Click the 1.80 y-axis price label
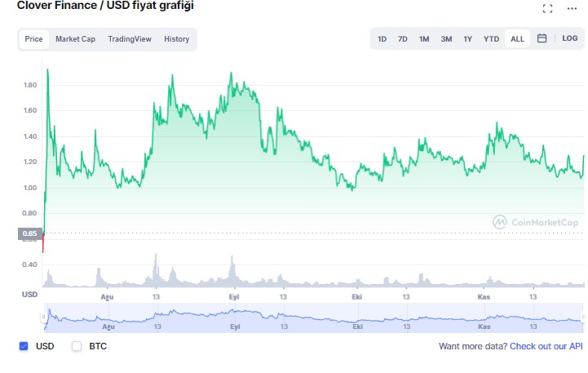The image size is (588, 373). [30, 85]
